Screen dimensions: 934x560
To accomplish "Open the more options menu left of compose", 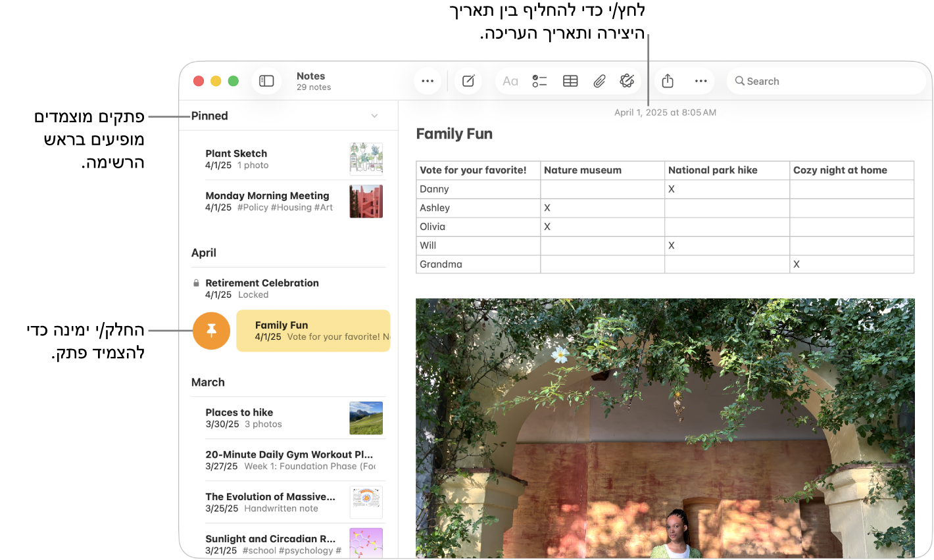I will click(428, 81).
